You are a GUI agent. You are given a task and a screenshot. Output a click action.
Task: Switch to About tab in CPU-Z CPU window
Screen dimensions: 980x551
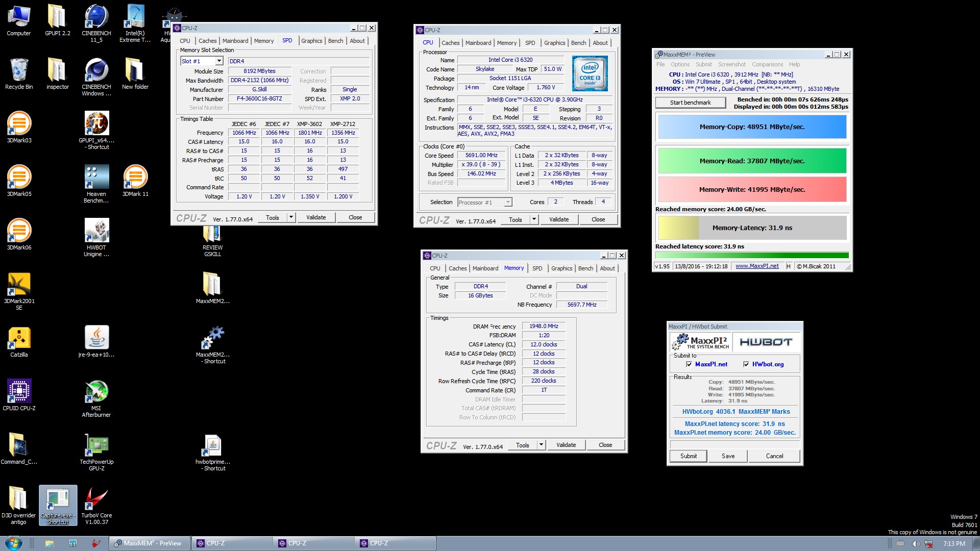coord(600,43)
